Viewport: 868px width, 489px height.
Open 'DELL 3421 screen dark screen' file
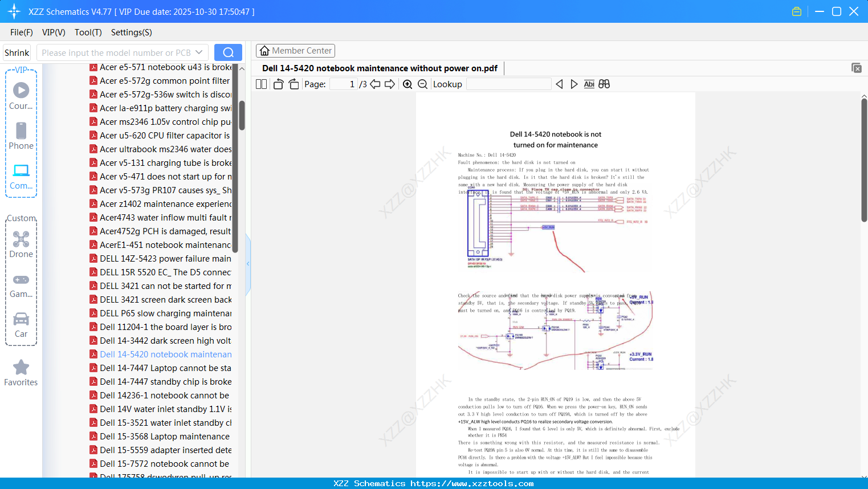point(160,300)
